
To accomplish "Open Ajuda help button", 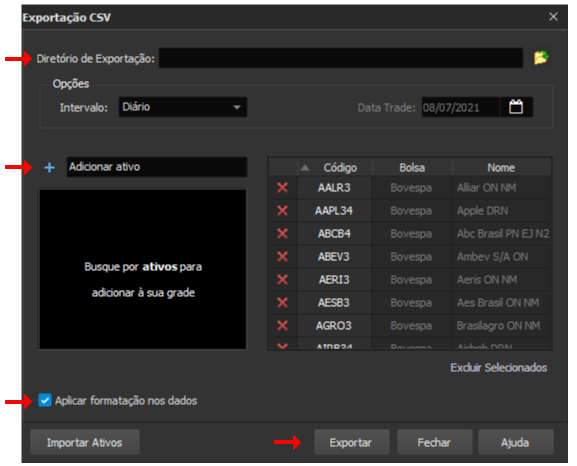I will tap(515, 442).
